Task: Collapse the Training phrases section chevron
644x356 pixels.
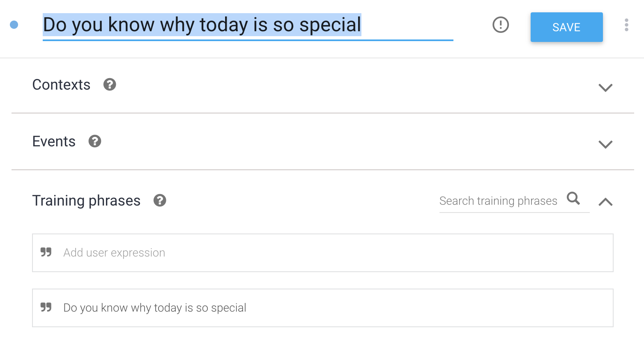Action: point(605,202)
